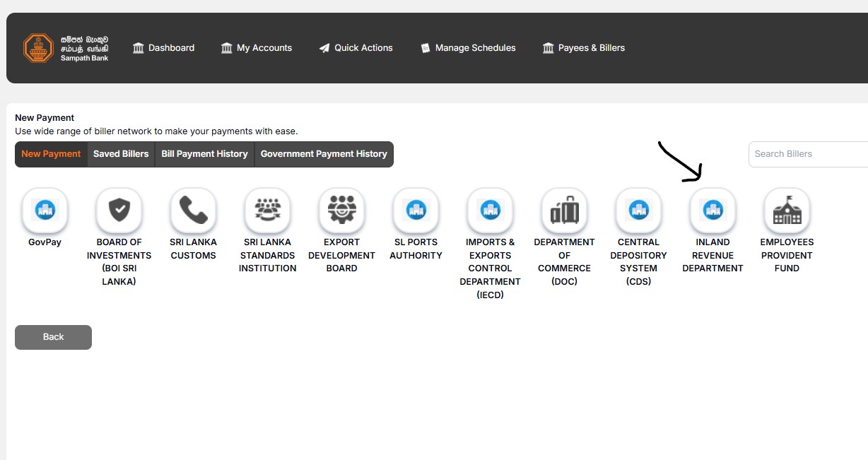Select Export Development Board gear icon
This screenshot has height=460, width=868.
pos(342,210)
